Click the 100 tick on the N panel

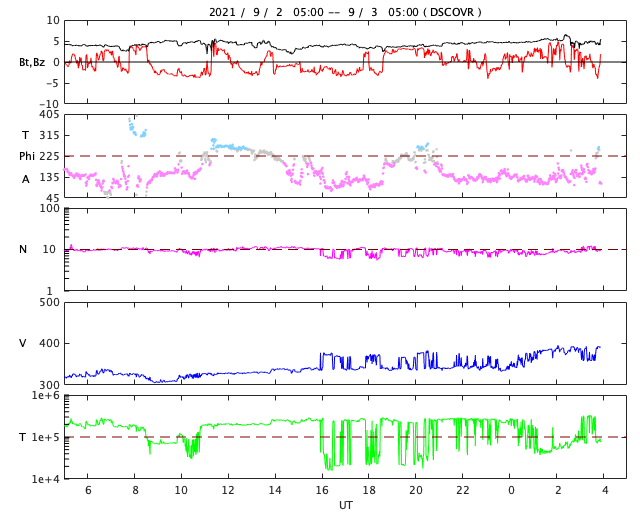coord(48,208)
